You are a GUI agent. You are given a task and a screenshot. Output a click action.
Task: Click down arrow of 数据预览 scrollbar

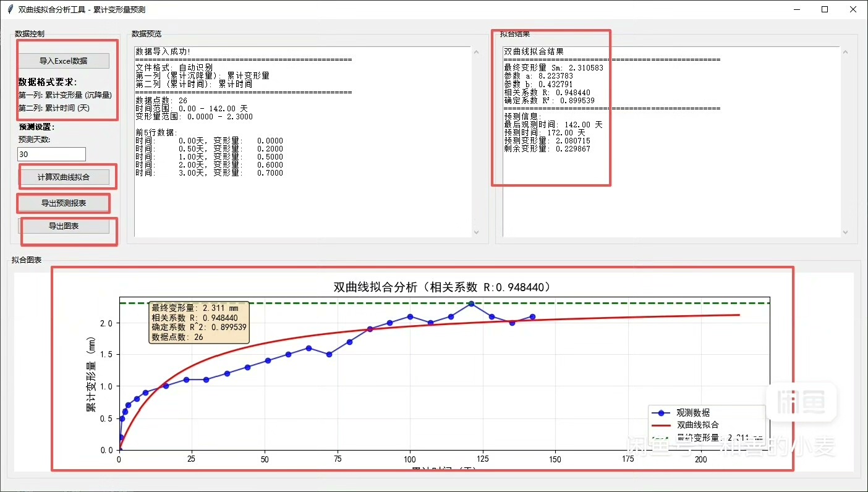476,232
